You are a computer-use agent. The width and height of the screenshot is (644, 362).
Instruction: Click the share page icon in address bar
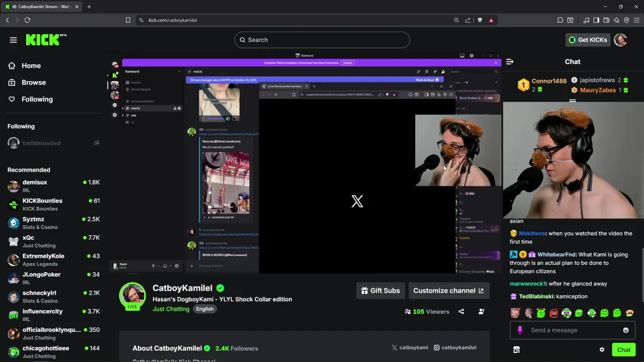click(x=468, y=20)
